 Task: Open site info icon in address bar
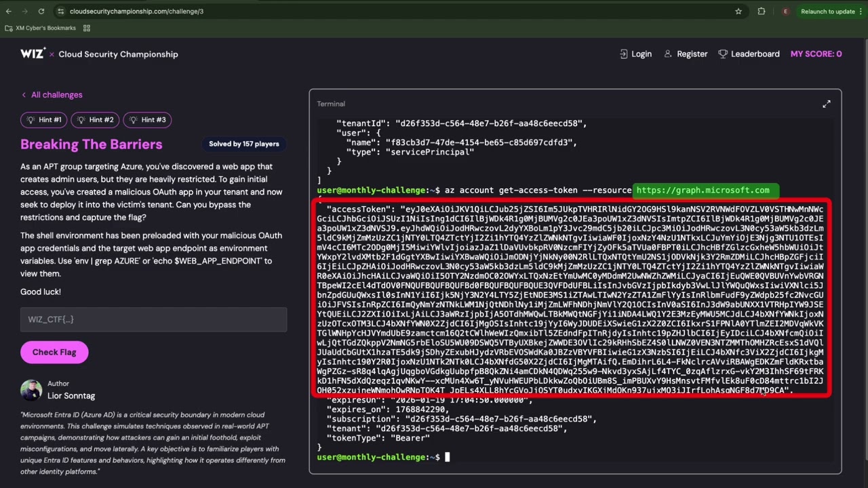tap(61, 12)
